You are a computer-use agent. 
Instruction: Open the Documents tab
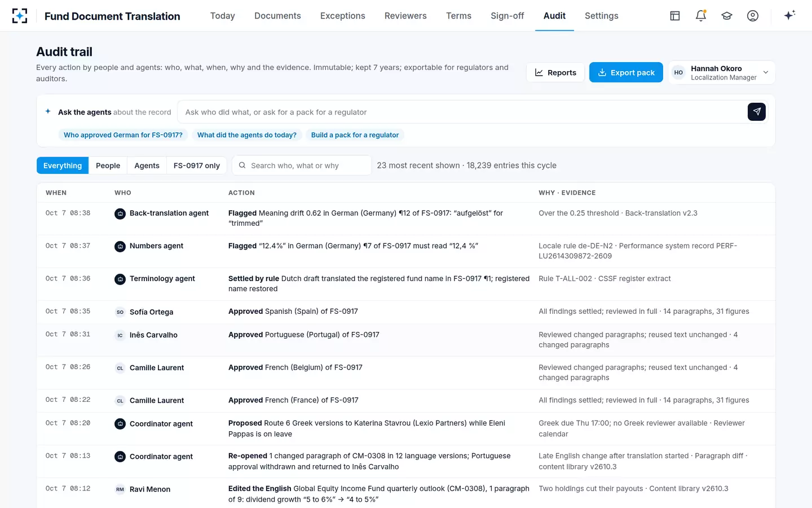click(x=277, y=16)
